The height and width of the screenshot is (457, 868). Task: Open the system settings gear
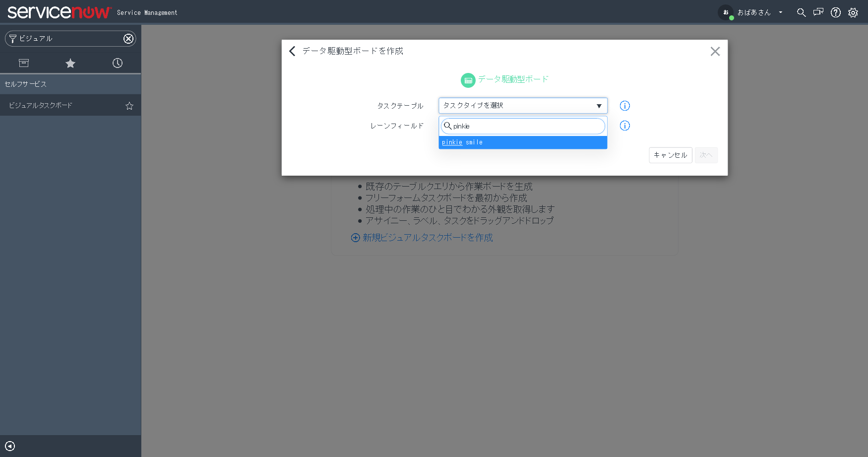tap(853, 12)
